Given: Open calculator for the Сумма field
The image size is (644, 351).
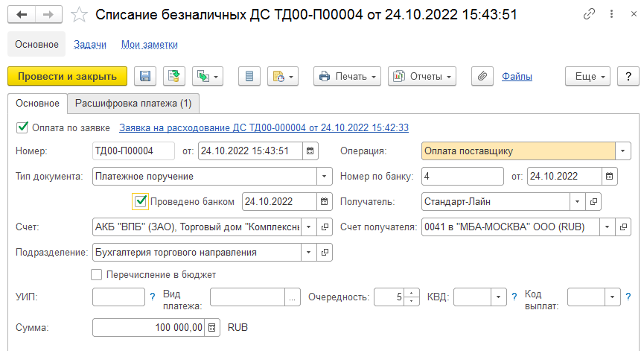Looking at the screenshot, I should click(x=212, y=328).
